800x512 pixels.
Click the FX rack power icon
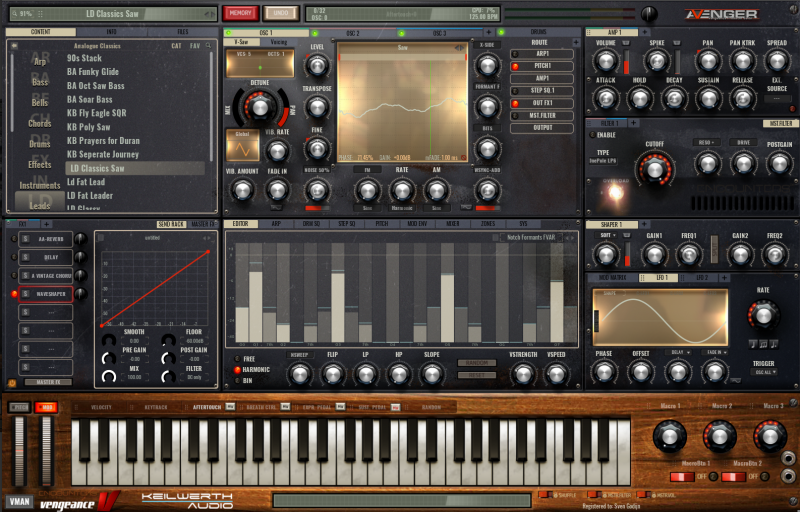click(x=12, y=383)
